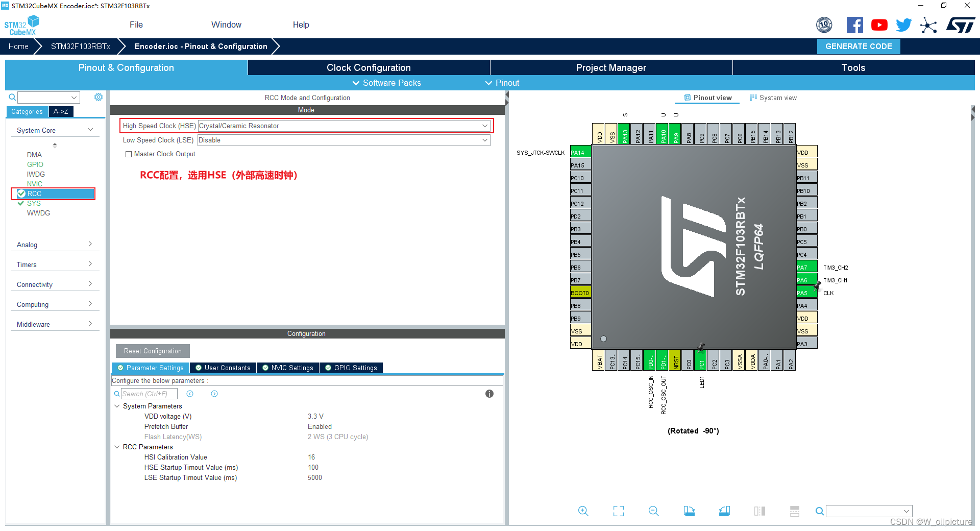Image resolution: width=980 pixels, height=531 pixels.
Task: Open the Software Packs dropdown
Action: click(x=387, y=83)
